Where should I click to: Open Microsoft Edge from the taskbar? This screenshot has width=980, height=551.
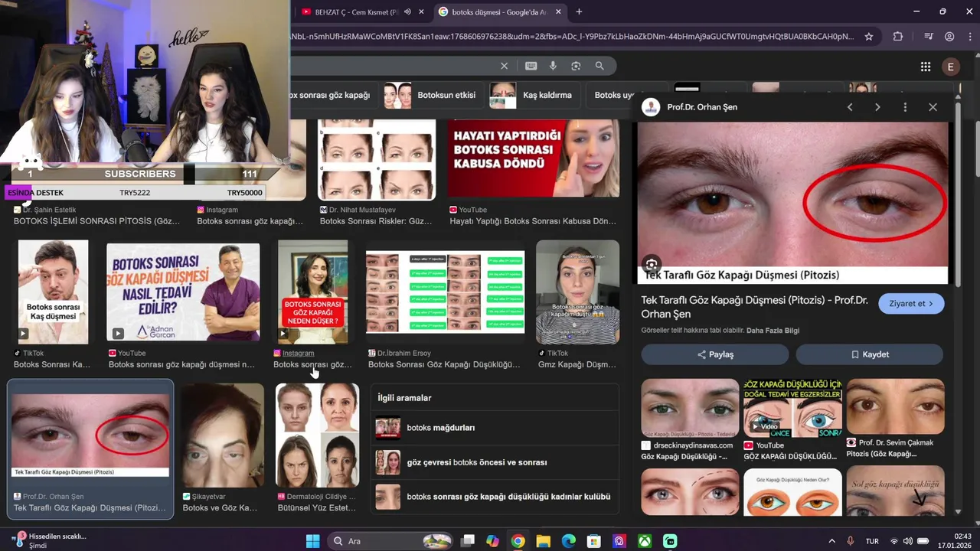[568, 541]
